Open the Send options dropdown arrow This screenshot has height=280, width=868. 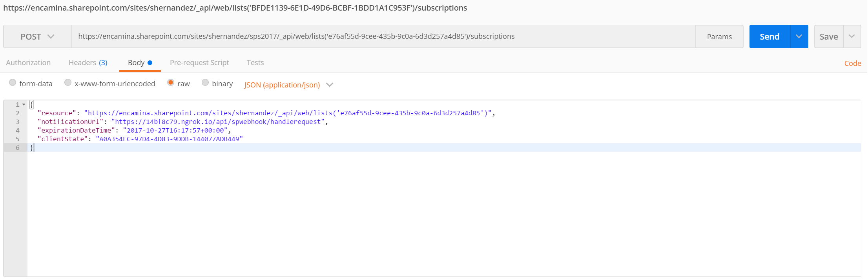799,36
